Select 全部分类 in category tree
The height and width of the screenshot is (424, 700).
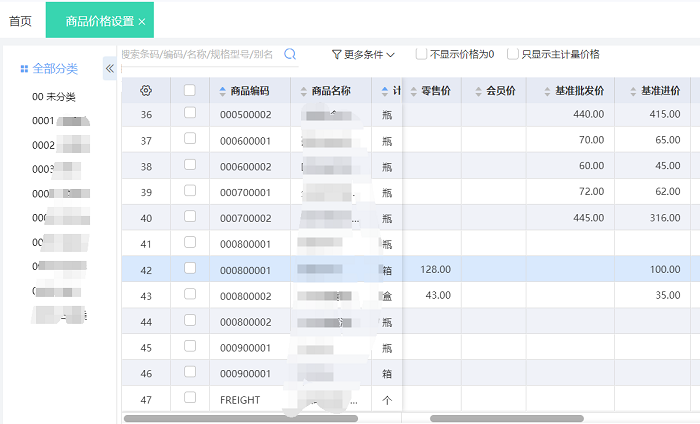click(x=55, y=69)
